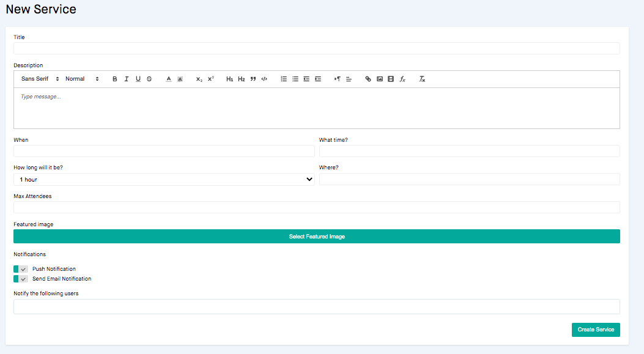Insert a link in the description
This screenshot has height=354, width=644.
coord(368,79)
